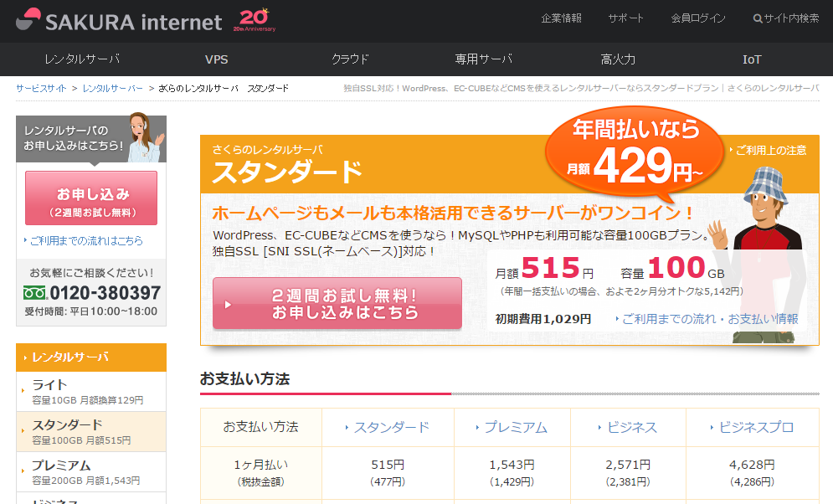Image resolution: width=833 pixels, height=504 pixels.
Task: Select 高火力 in the navigation bar
Action: pos(618,59)
